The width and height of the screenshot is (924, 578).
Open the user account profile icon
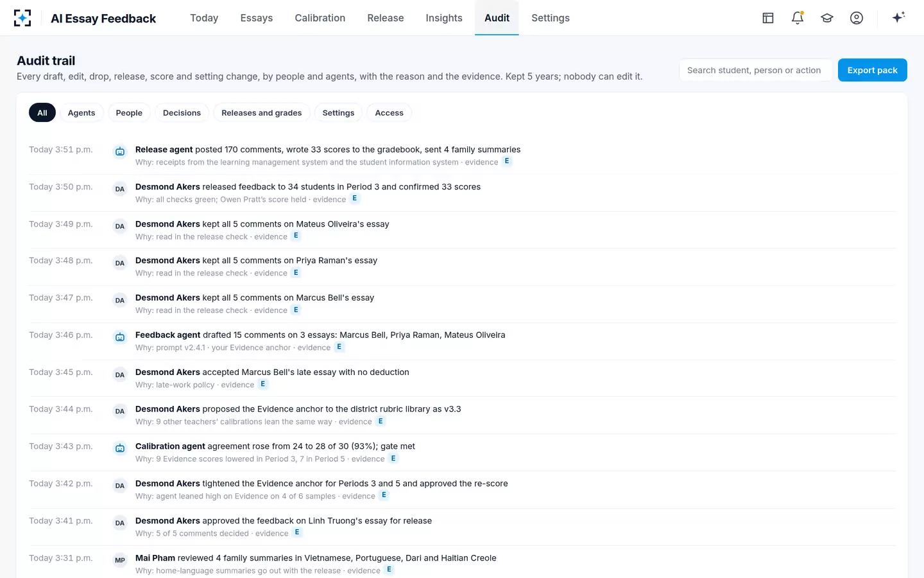pyautogui.click(x=857, y=18)
